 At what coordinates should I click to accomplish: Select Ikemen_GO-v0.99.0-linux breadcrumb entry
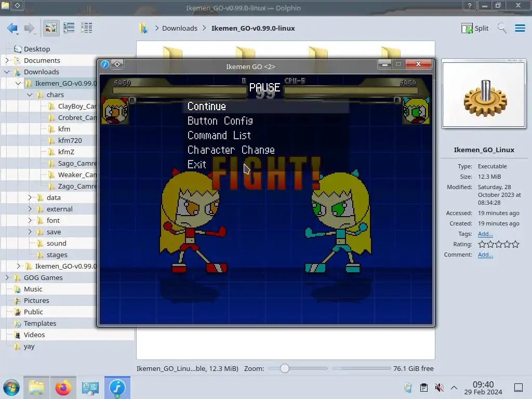(x=253, y=28)
